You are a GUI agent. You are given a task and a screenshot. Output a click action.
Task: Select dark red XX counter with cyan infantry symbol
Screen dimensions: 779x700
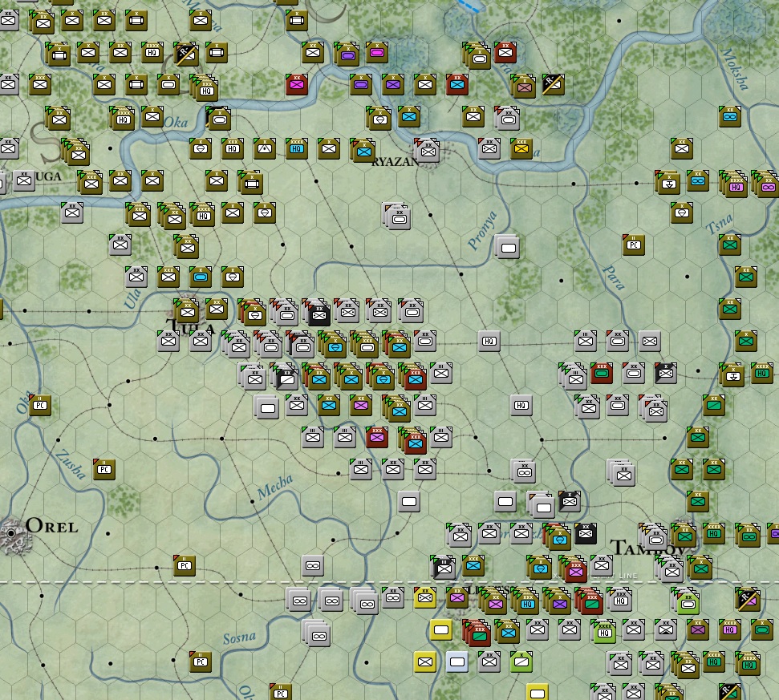coord(457,84)
